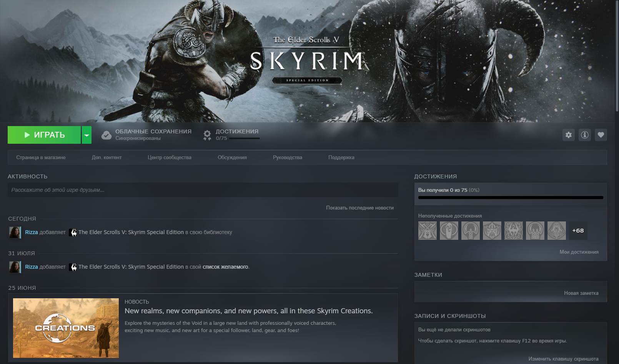Click the Skyrim game icon in Сегодня entry
The height and width of the screenshot is (364, 619).
click(x=73, y=233)
